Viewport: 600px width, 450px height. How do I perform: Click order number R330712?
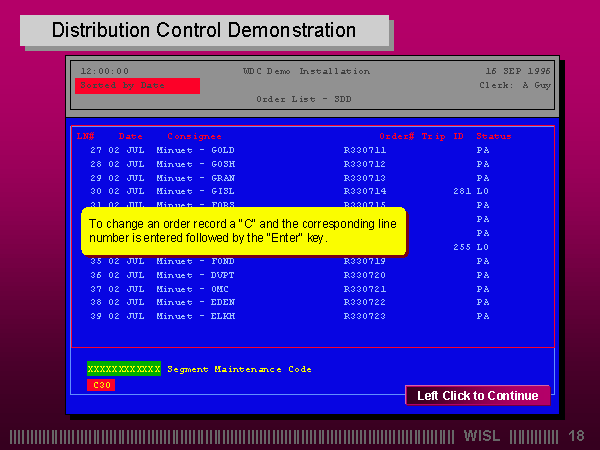click(364, 164)
